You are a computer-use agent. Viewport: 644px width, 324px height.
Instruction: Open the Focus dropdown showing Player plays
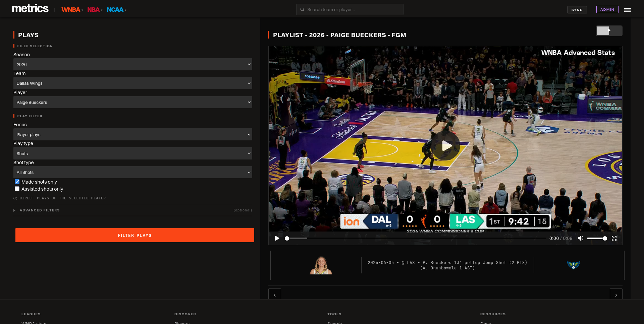(133, 134)
